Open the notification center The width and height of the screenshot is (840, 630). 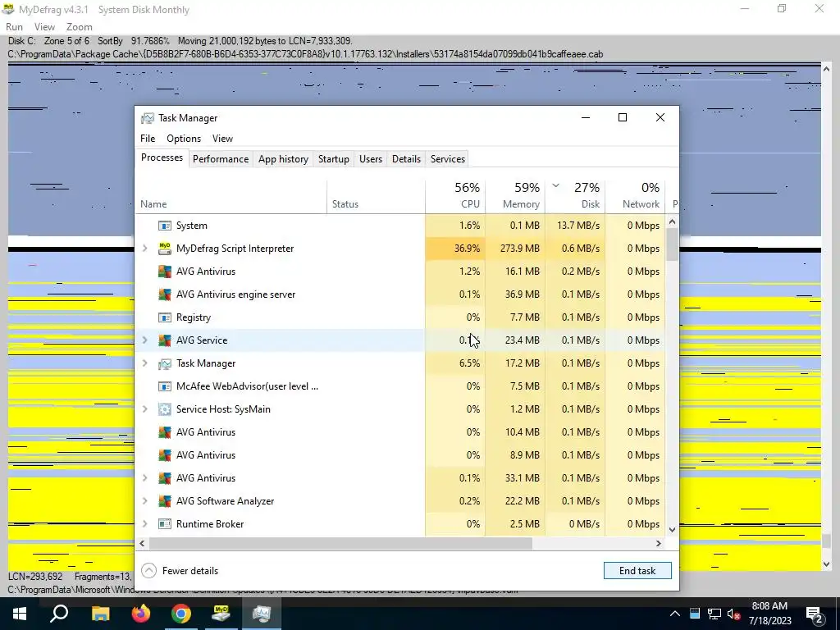pyautogui.click(x=815, y=614)
